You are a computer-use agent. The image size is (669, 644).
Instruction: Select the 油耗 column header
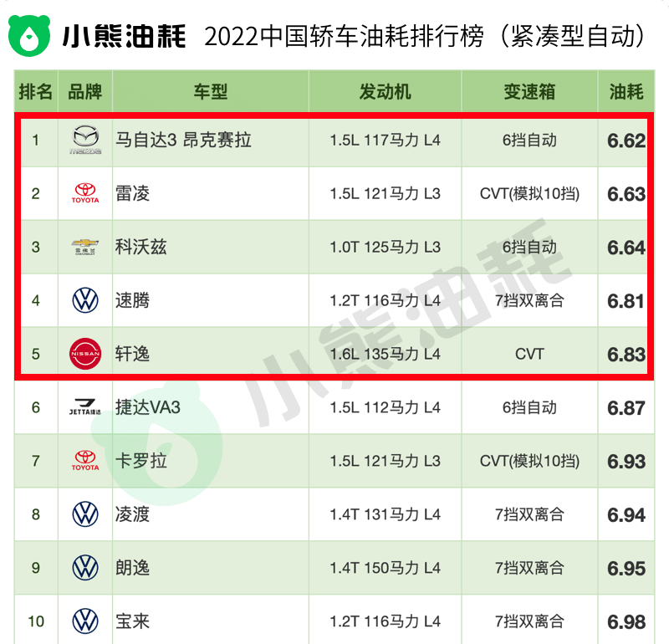tap(626, 92)
